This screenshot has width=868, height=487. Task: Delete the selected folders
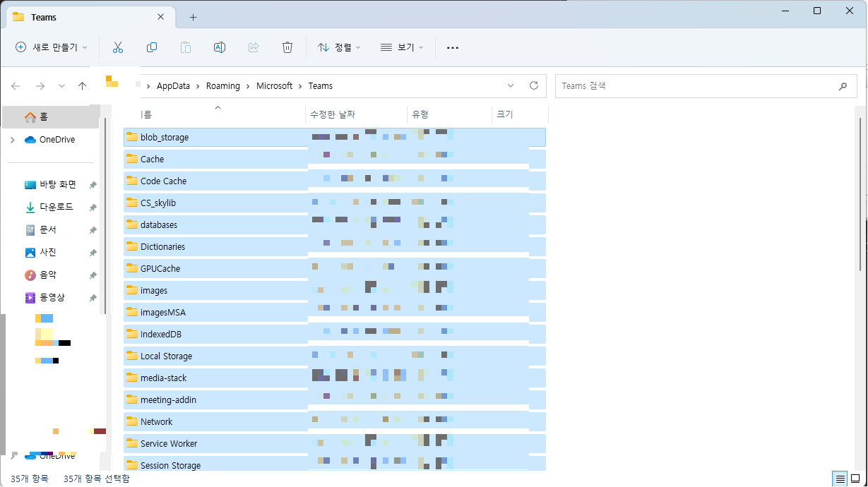(x=287, y=47)
